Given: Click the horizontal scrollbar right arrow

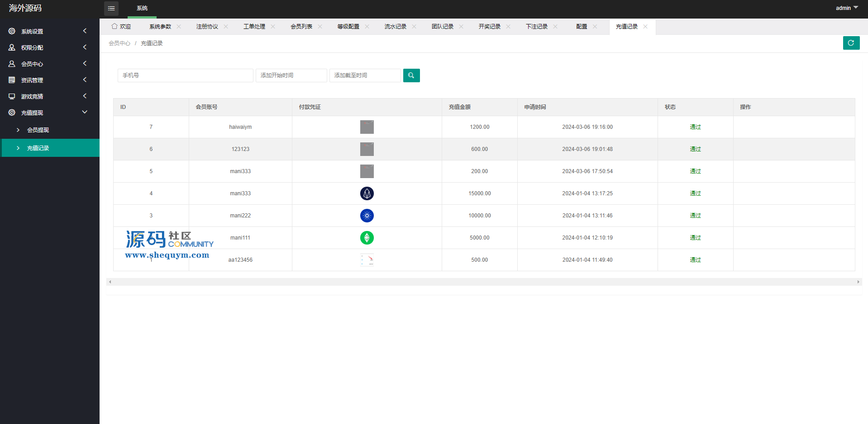Looking at the screenshot, I should point(858,282).
